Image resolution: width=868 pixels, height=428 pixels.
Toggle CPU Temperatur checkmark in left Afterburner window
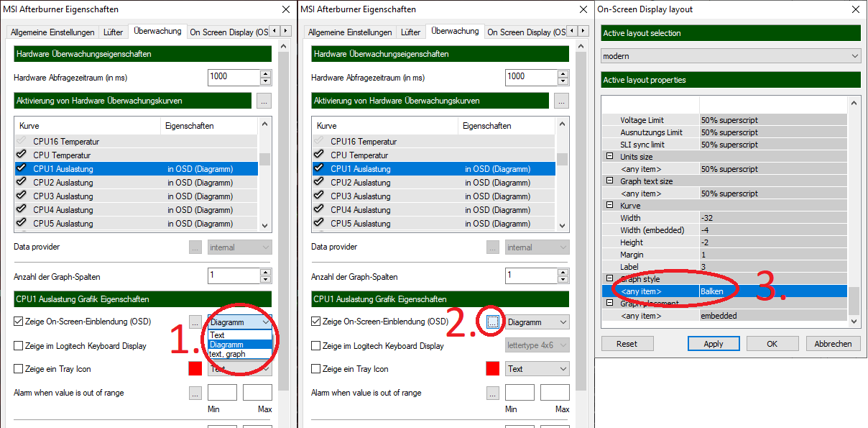click(x=22, y=155)
